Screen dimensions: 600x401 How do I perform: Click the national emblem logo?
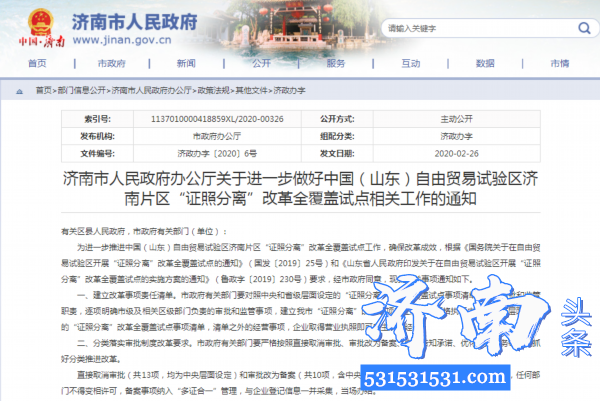(41, 22)
